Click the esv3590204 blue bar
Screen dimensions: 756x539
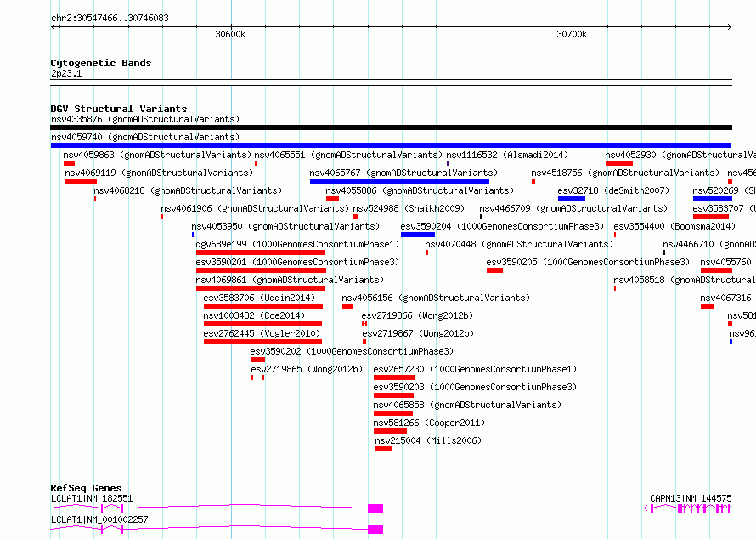point(418,235)
